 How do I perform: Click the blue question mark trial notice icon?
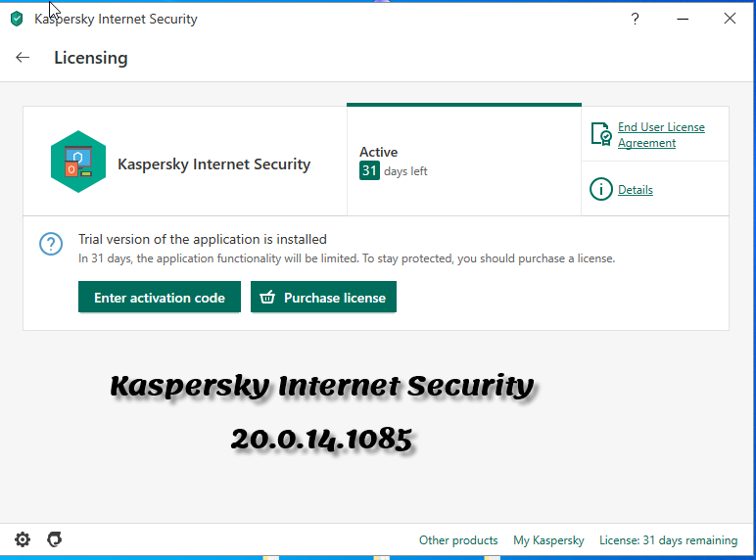point(51,245)
